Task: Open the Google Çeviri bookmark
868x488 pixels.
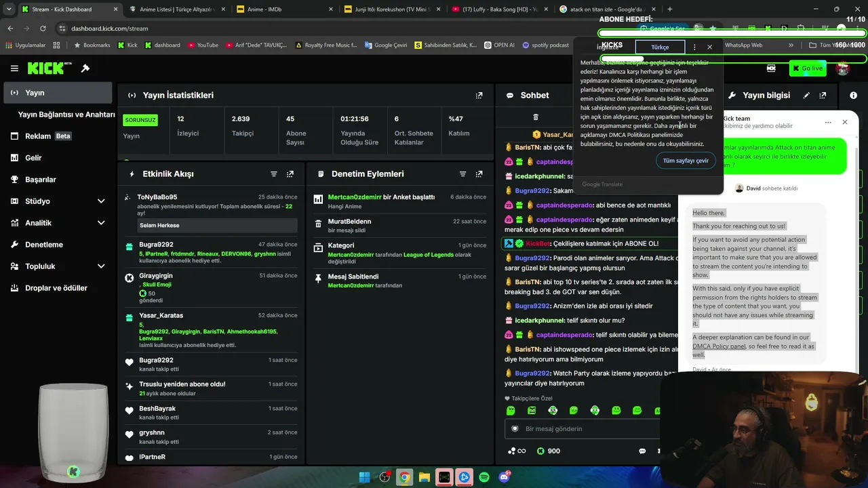Action: [x=386, y=45]
